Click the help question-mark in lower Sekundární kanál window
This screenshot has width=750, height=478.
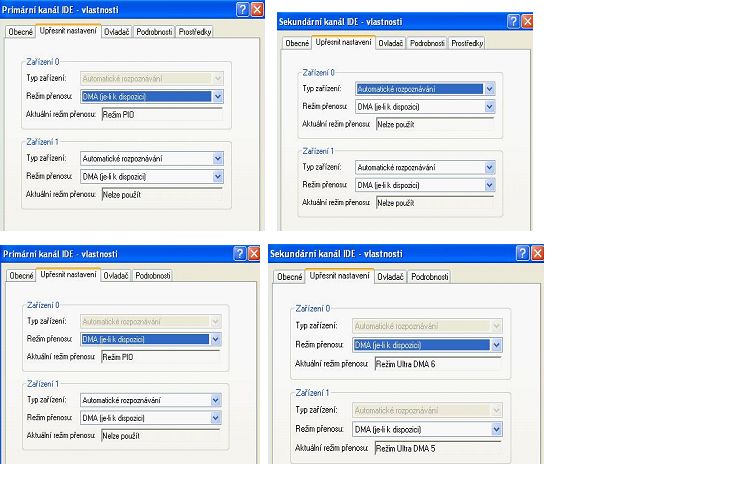[522, 253]
